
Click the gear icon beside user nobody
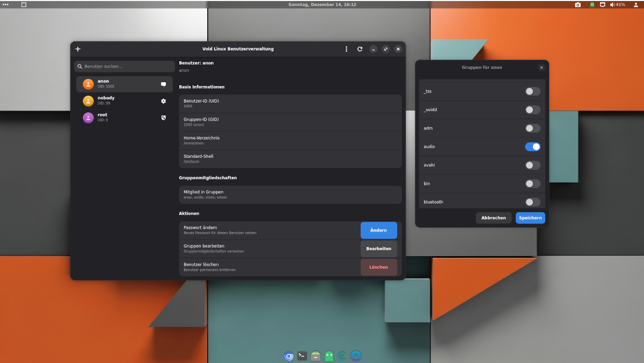click(x=163, y=100)
